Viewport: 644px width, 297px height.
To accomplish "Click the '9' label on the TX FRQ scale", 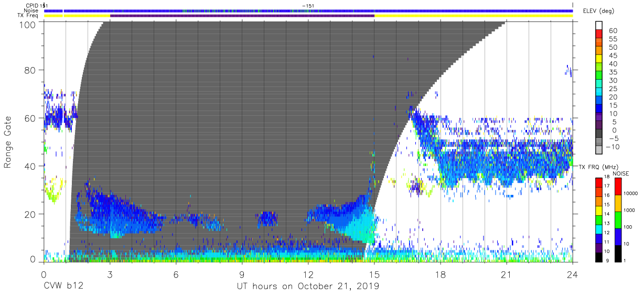I will pyautogui.click(x=607, y=260).
